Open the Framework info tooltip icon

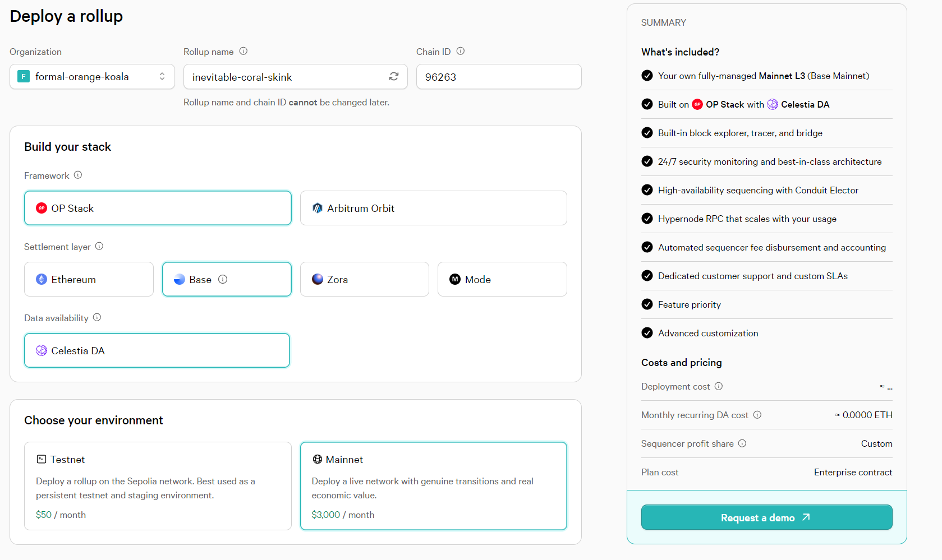[x=78, y=175]
